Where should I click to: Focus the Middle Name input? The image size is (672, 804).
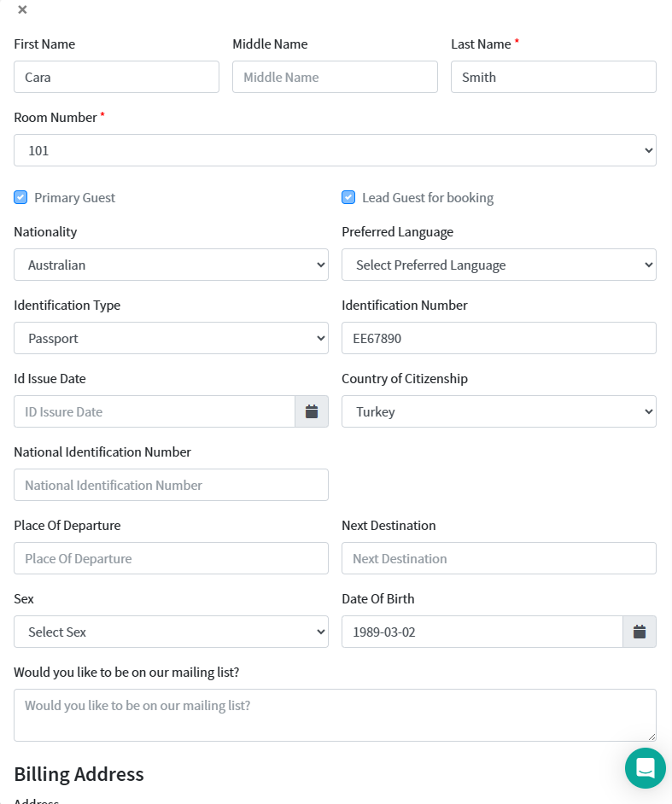click(335, 77)
